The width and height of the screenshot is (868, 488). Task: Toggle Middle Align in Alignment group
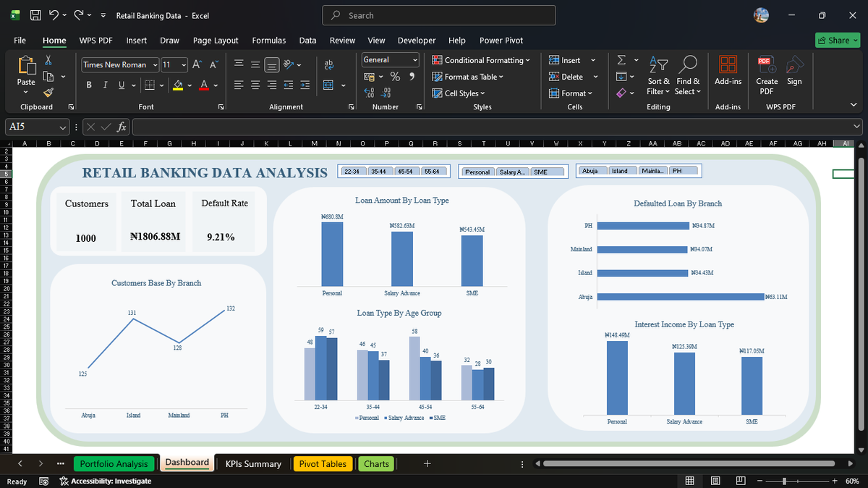[255, 64]
